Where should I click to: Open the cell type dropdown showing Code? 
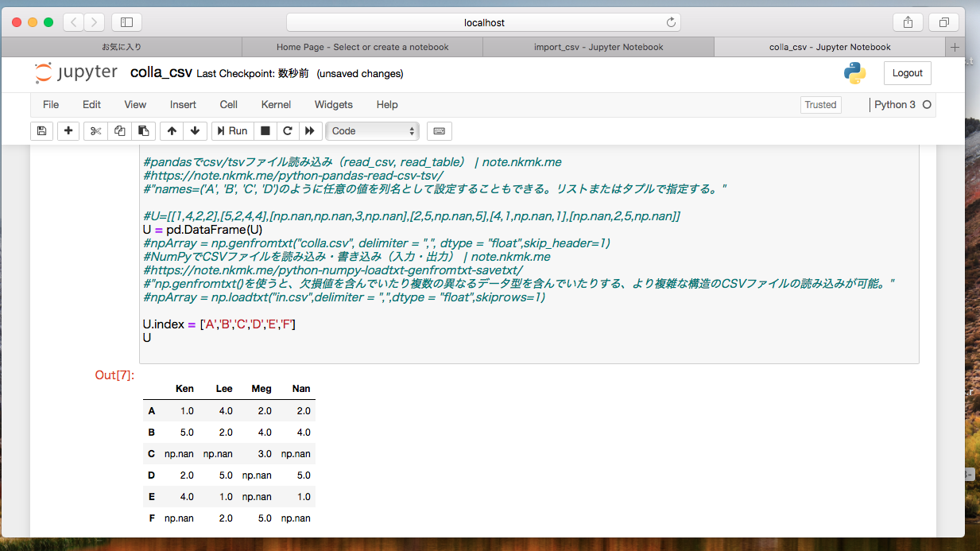372,130
